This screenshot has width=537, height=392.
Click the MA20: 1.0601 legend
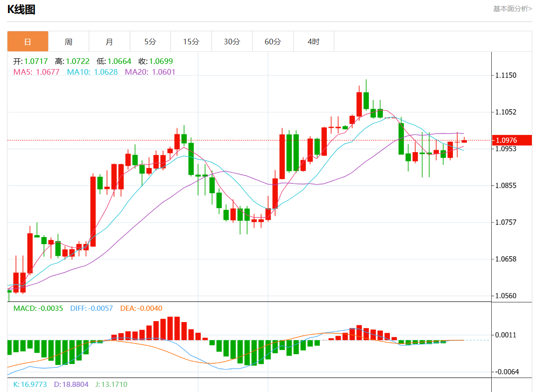pos(150,72)
